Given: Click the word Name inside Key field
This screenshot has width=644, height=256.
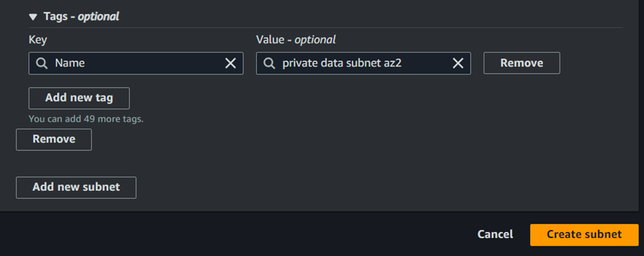Looking at the screenshot, I should tap(70, 63).
